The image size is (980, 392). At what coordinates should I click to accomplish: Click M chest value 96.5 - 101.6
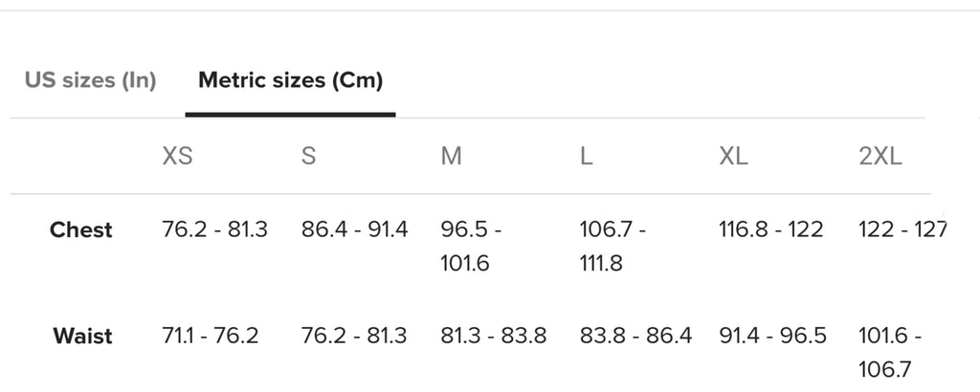(x=471, y=246)
